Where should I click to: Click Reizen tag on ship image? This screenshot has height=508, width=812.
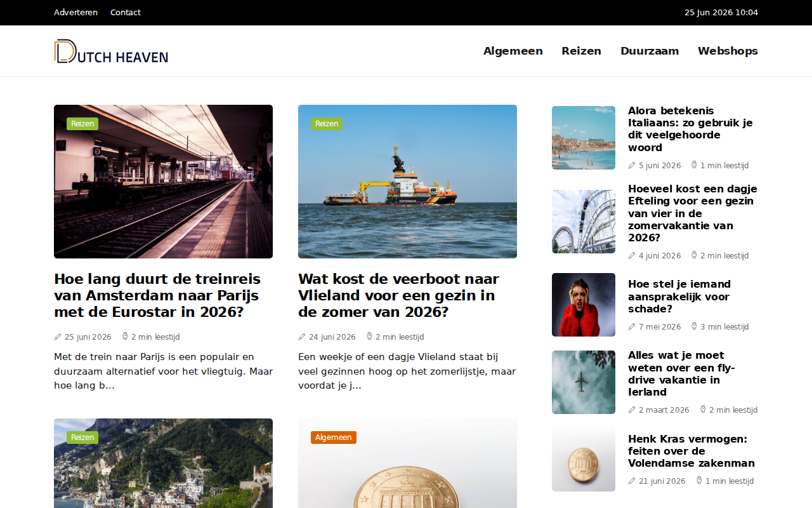coord(327,124)
